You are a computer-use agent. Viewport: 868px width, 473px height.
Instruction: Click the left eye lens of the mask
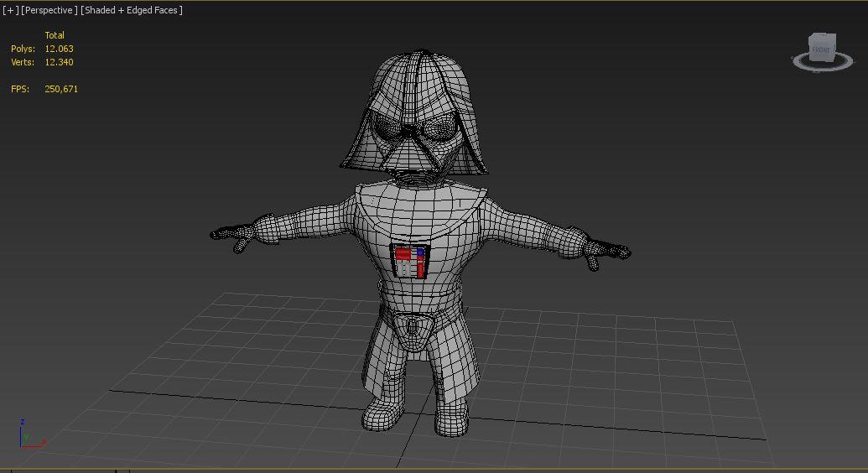(x=387, y=129)
